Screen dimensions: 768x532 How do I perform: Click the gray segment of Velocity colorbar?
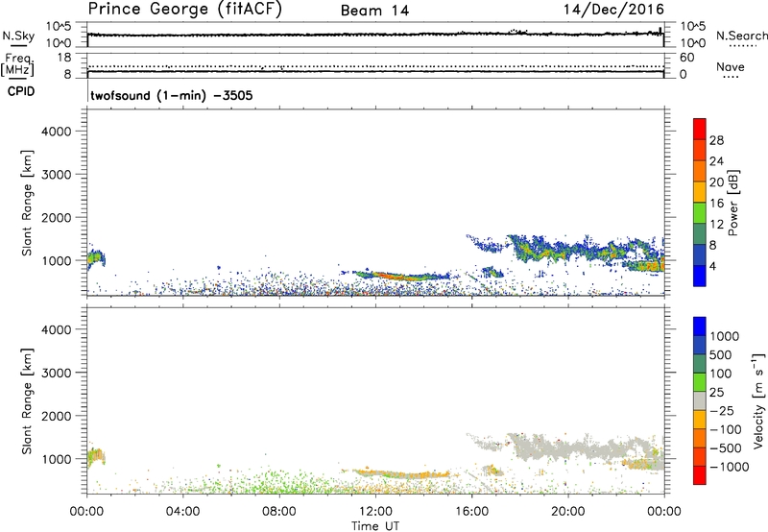tap(700, 400)
